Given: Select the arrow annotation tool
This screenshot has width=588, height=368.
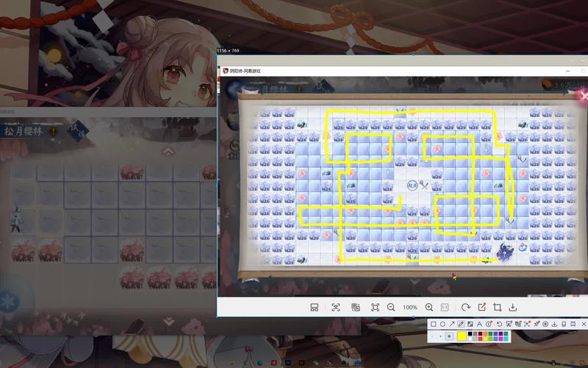Looking at the screenshot, I should pos(452,324).
